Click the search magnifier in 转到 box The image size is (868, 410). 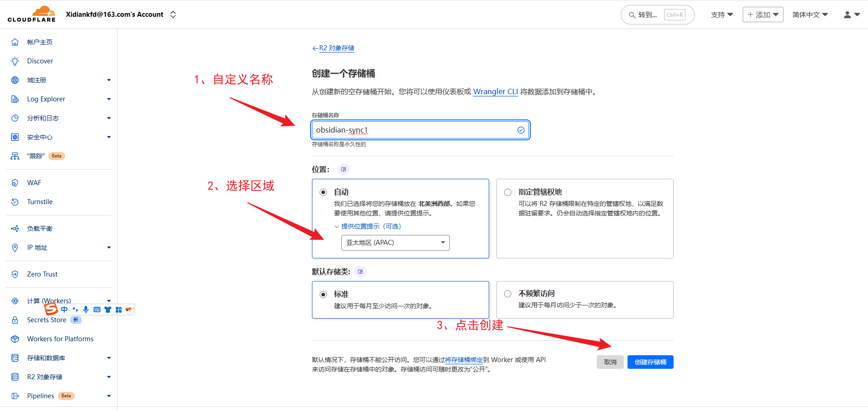pos(632,14)
